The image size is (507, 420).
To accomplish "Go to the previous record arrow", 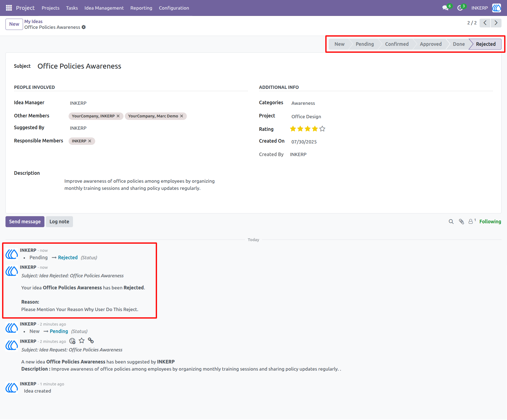I will (485, 23).
